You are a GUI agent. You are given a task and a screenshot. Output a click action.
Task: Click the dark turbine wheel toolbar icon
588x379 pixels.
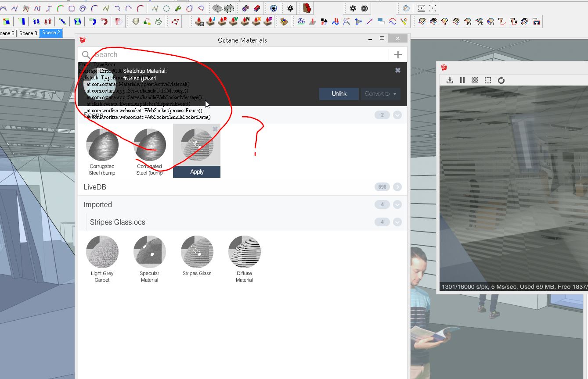click(364, 8)
